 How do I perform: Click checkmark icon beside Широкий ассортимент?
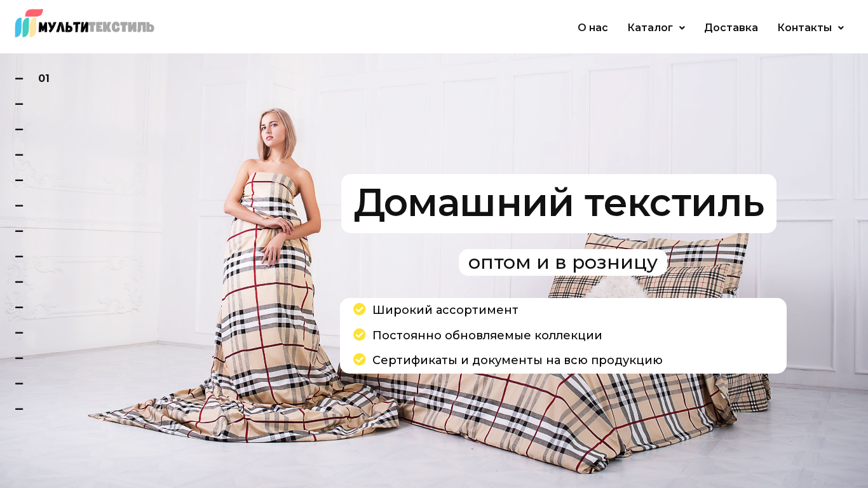coord(360,309)
